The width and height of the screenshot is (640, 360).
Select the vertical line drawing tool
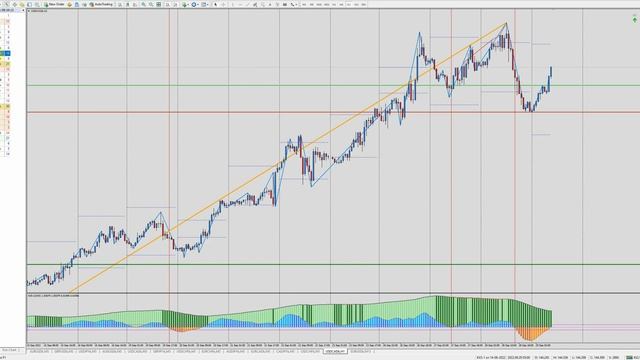pyautogui.click(x=232, y=4)
